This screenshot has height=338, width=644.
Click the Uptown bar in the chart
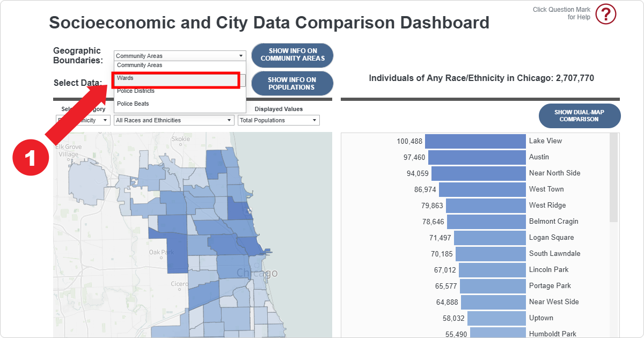click(496, 318)
